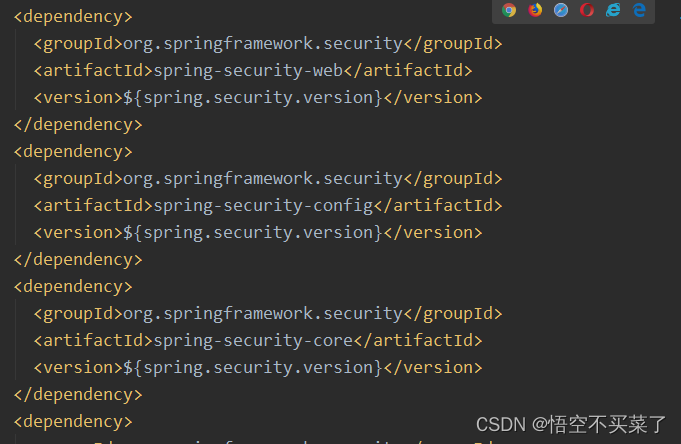This screenshot has height=444, width=681.
Task: Click the groupId above spring-security-web
Action: [x=262, y=43]
